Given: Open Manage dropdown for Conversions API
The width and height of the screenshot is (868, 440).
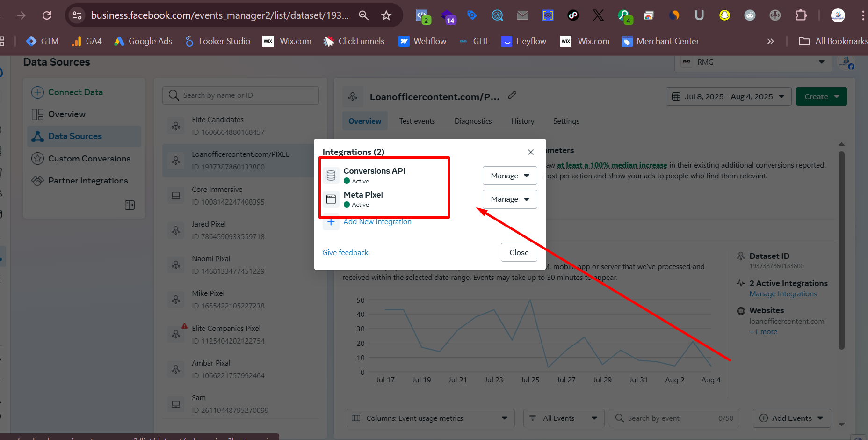Looking at the screenshot, I should [509, 176].
